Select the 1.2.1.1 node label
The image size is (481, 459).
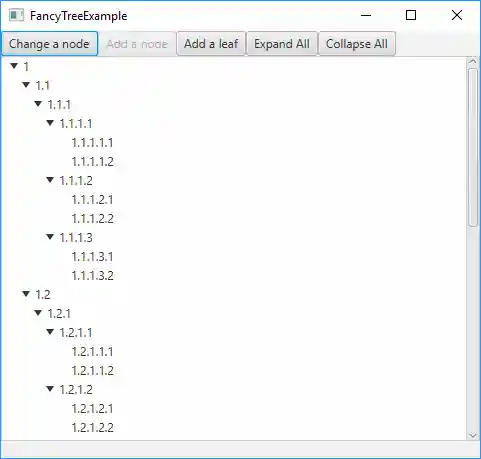point(76,333)
